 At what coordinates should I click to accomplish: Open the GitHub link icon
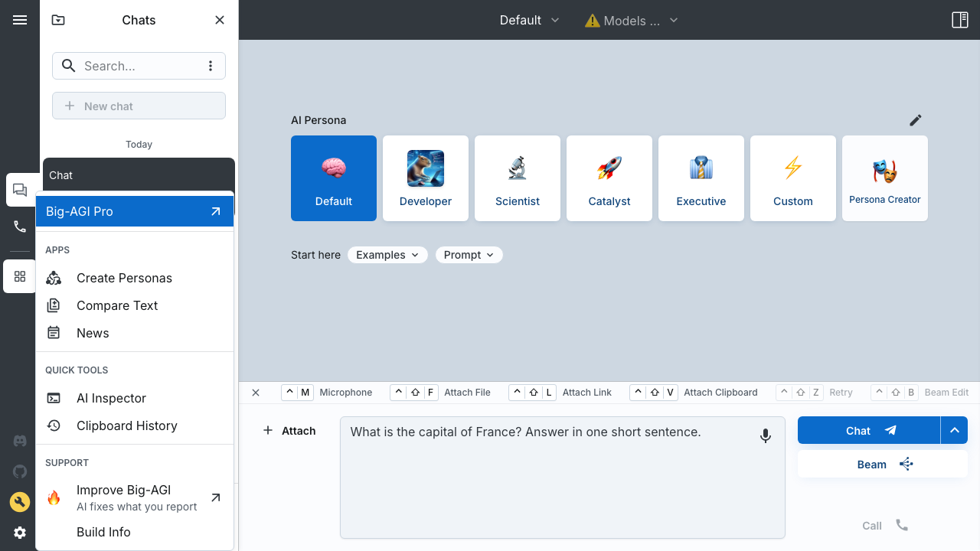tap(20, 471)
